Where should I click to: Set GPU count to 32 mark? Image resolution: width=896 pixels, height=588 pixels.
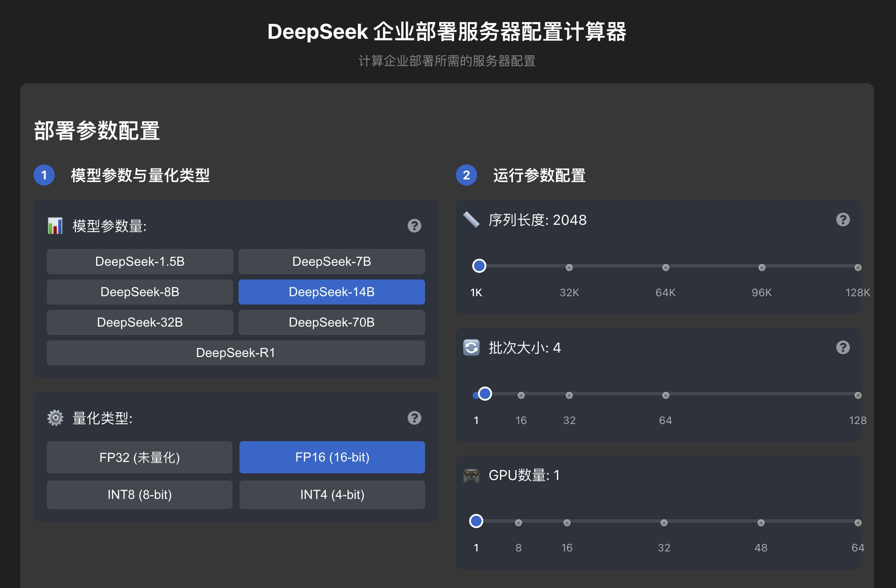(664, 523)
